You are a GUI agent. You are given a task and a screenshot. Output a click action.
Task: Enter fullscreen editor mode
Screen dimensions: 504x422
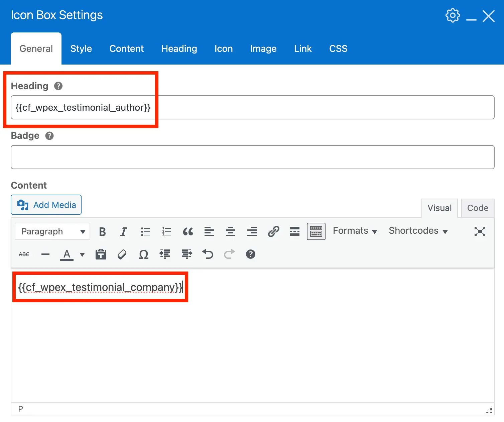coord(480,231)
